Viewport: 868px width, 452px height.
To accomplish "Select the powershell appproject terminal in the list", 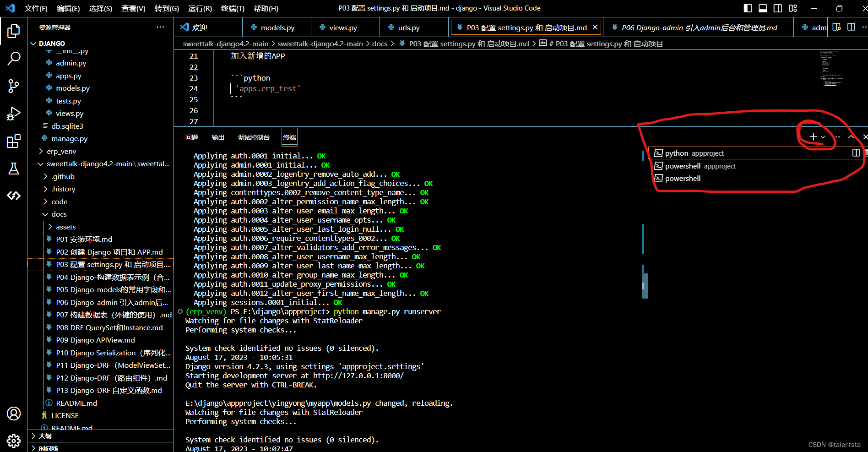I will (700, 166).
